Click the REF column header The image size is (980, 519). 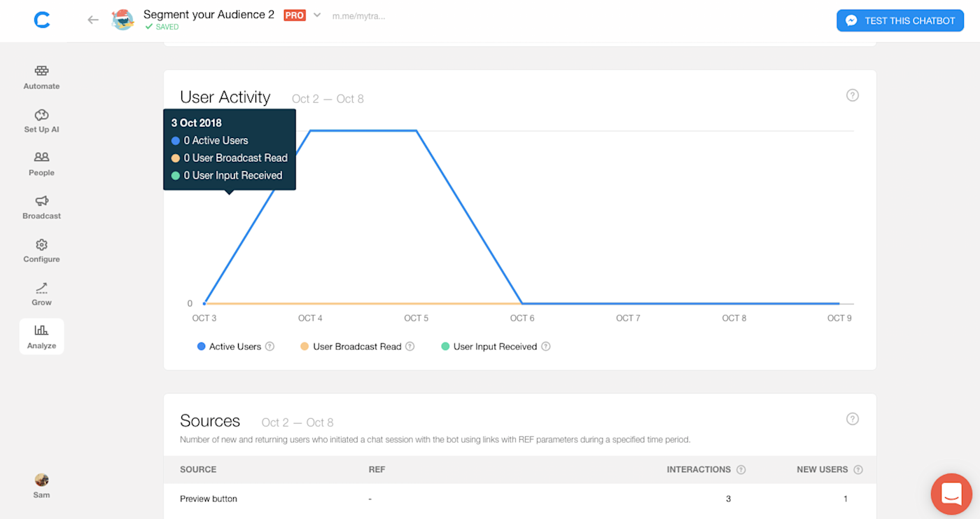tap(377, 469)
